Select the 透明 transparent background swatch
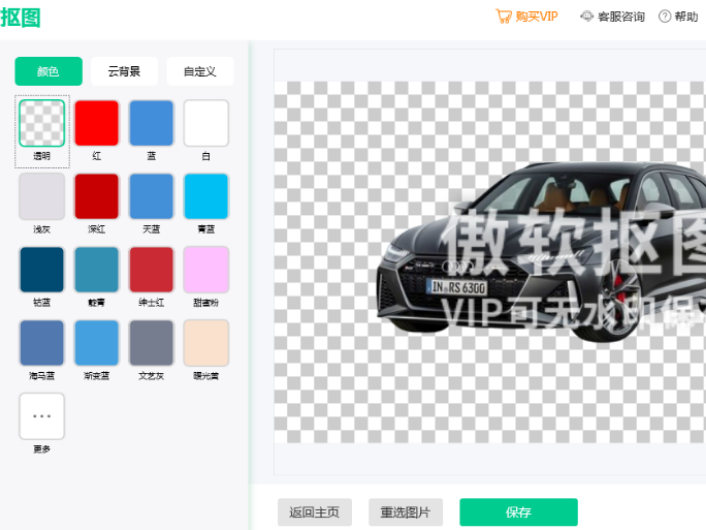The height and width of the screenshot is (530, 706). click(42, 123)
